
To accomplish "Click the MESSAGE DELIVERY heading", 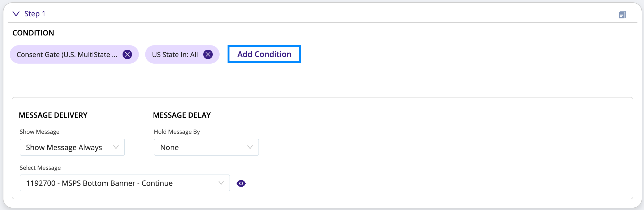I will click(x=53, y=115).
